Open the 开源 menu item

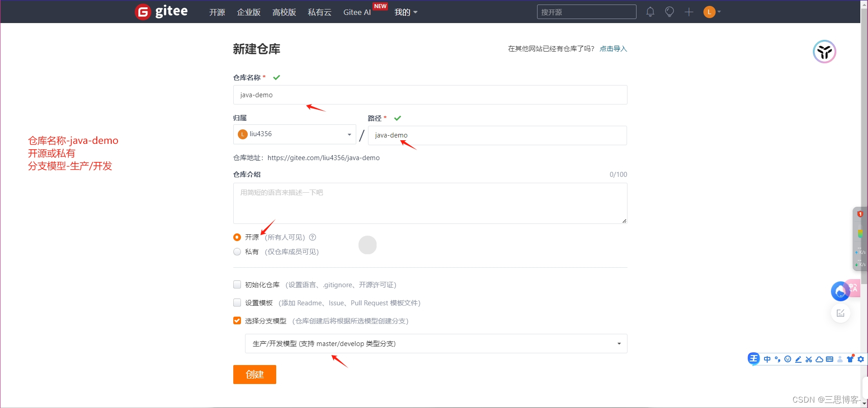pyautogui.click(x=217, y=12)
